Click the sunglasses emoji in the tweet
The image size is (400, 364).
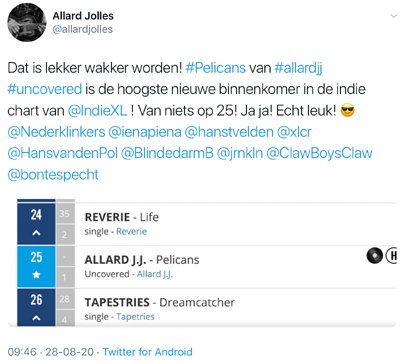(x=348, y=111)
